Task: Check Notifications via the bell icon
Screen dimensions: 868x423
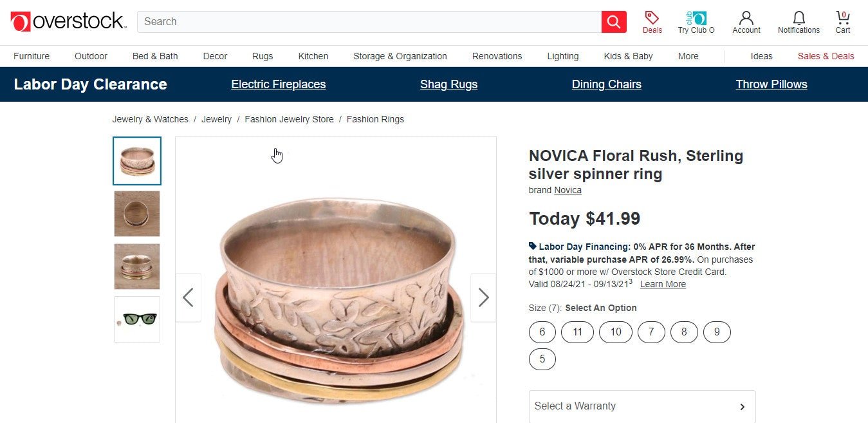Action: click(798, 18)
